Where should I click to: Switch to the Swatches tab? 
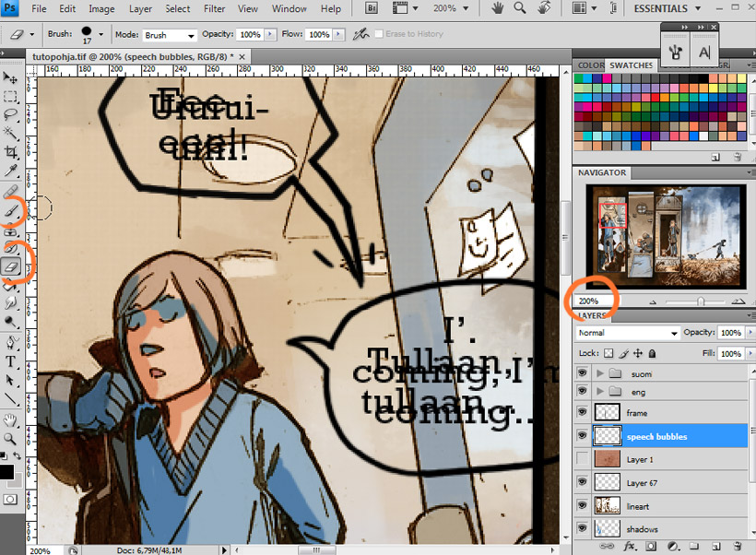click(631, 65)
